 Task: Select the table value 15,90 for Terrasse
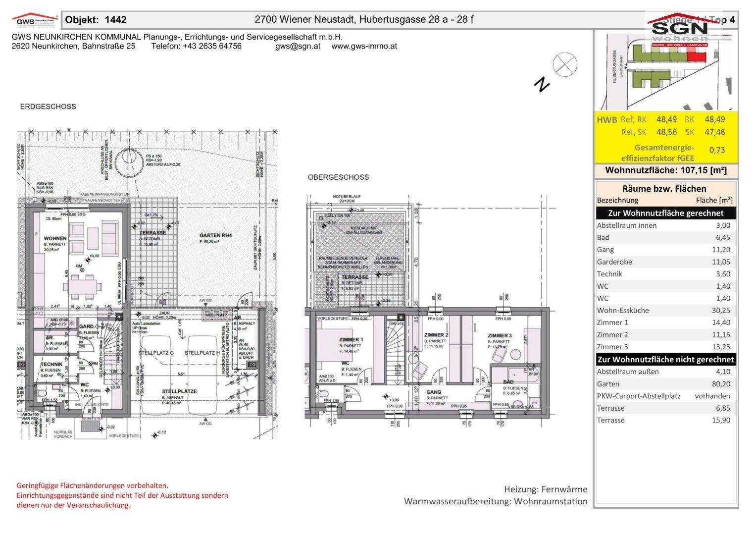[720, 420]
